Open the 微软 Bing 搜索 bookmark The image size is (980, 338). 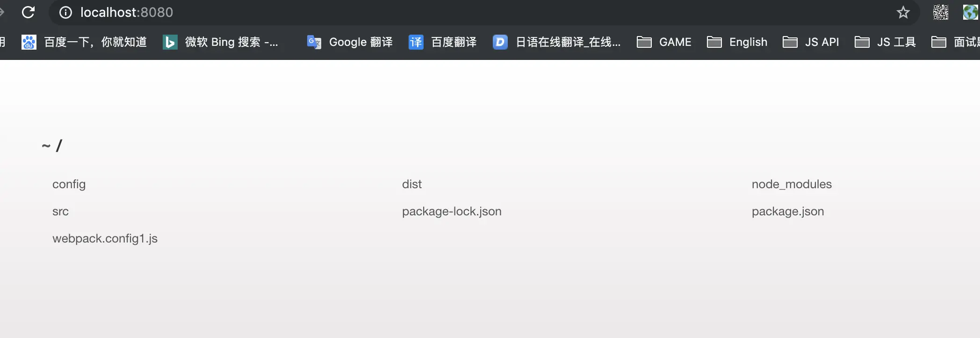221,42
